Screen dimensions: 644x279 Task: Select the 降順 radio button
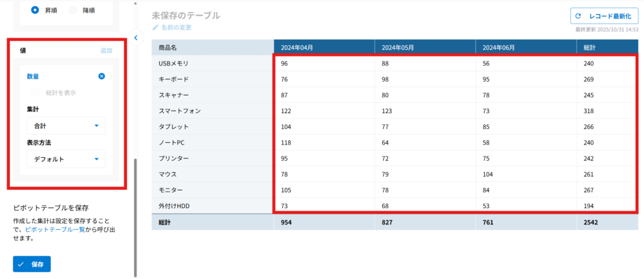pyautogui.click(x=73, y=10)
